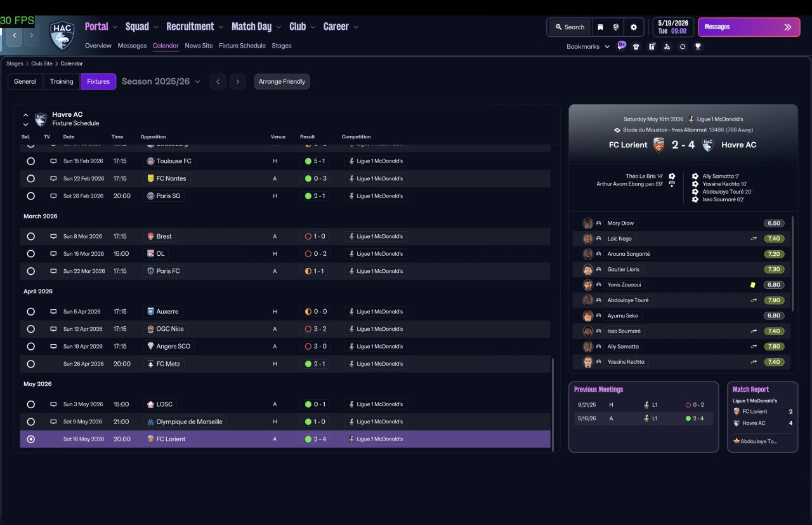Screen dimensions: 812x525
Task: Open the trophy bookmark icon
Action: pyautogui.click(x=698, y=46)
